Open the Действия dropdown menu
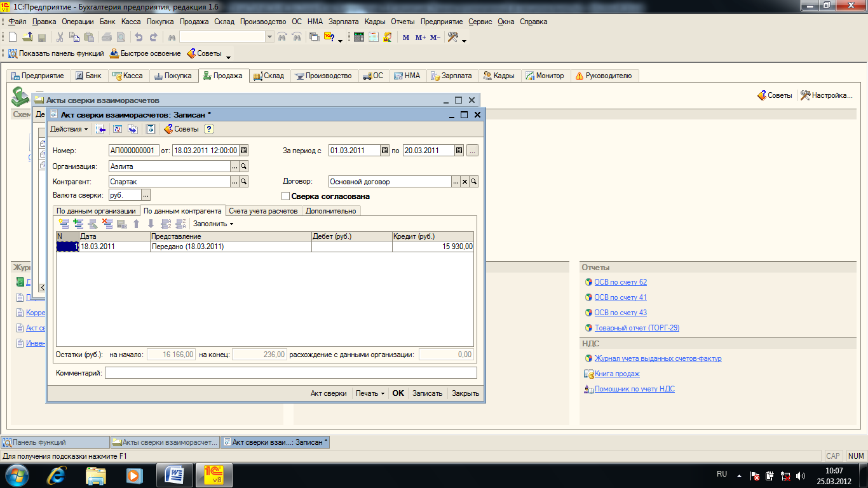868x488 pixels. pyautogui.click(x=69, y=129)
